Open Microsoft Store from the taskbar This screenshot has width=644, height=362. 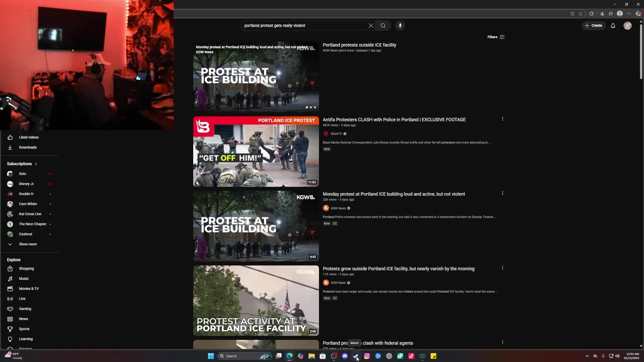[323, 356]
